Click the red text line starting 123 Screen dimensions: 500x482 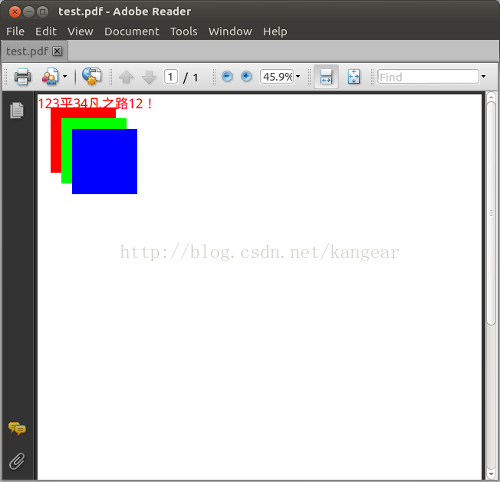(x=96, y=103)
